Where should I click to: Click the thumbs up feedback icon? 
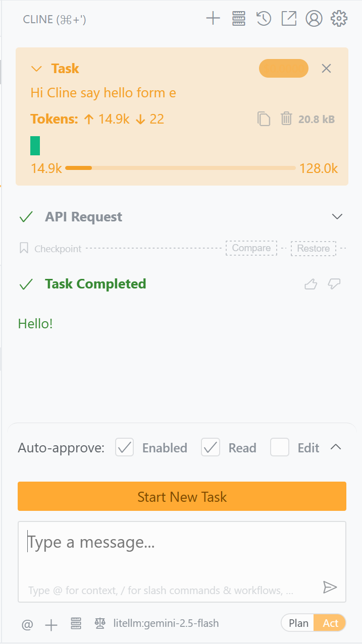click(x=311, y=284)
